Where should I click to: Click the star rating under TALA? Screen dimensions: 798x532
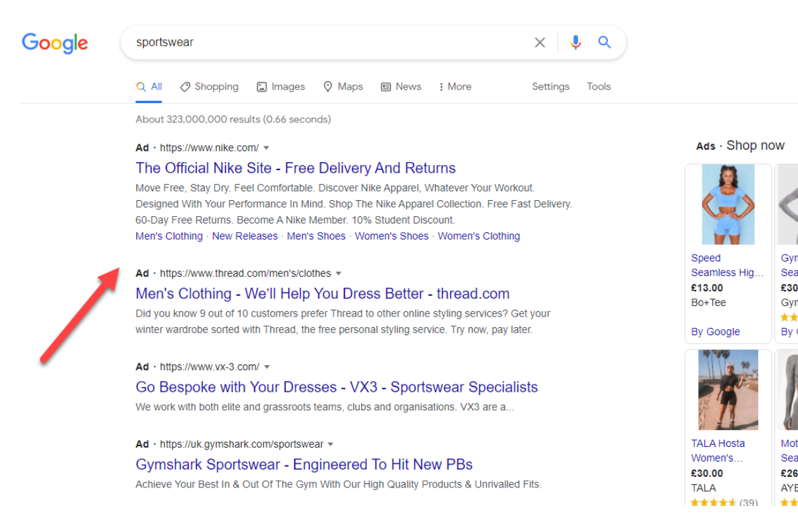coord(714,503)
